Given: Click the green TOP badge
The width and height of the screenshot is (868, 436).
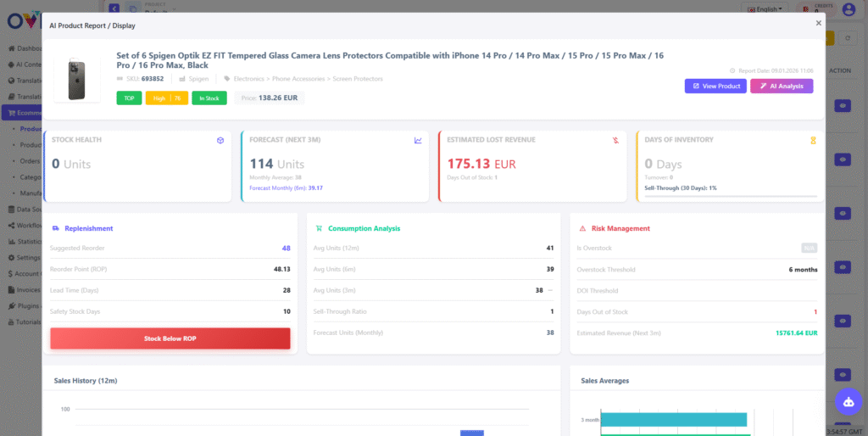Looking at the screenshot, I should point(129,98).
